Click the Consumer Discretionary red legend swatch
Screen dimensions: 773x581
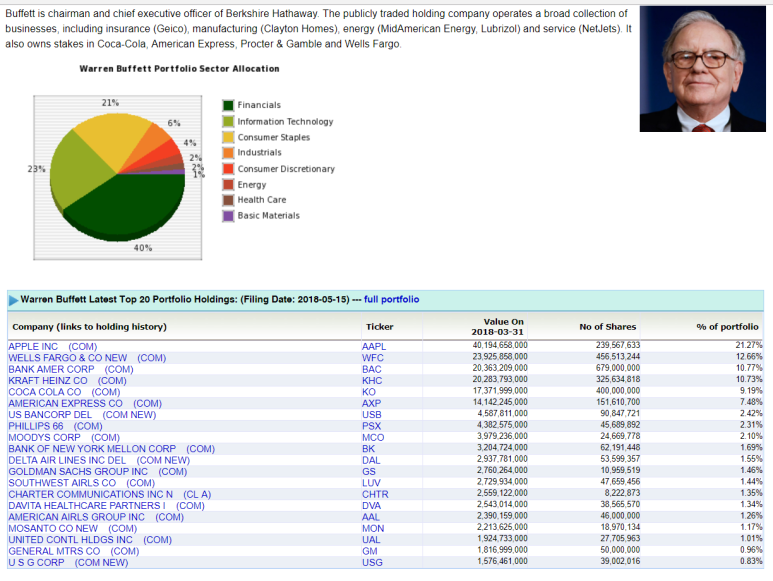(228, 169)
